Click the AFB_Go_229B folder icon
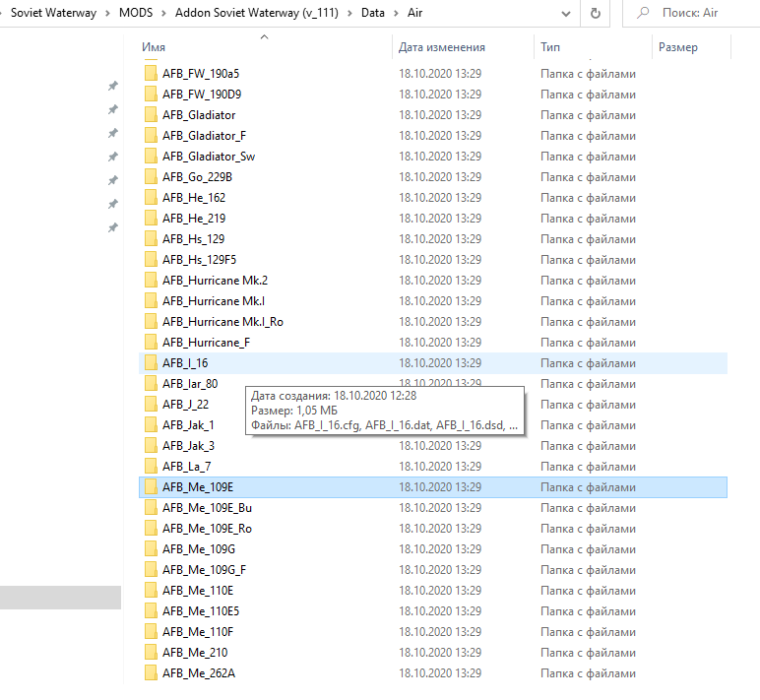 (x=151, y=177)
